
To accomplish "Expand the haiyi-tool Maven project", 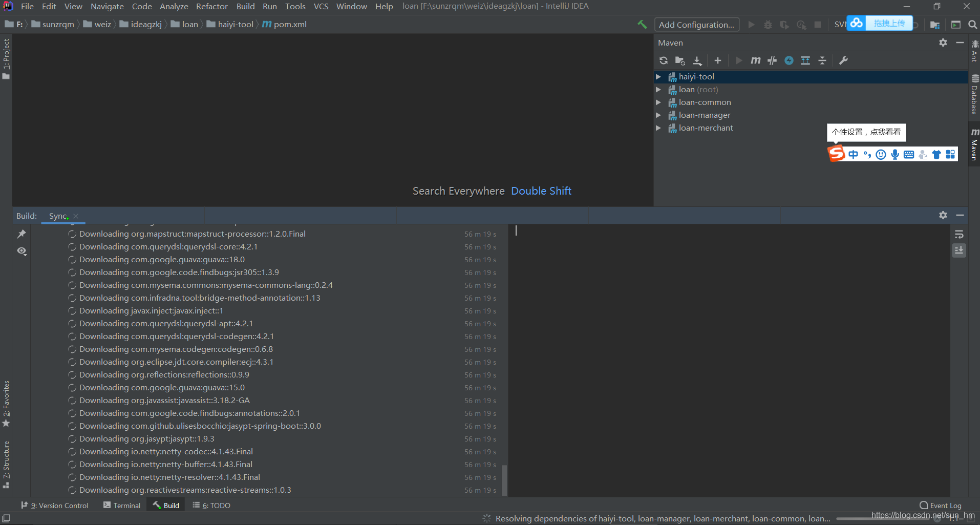I will 658,77.
